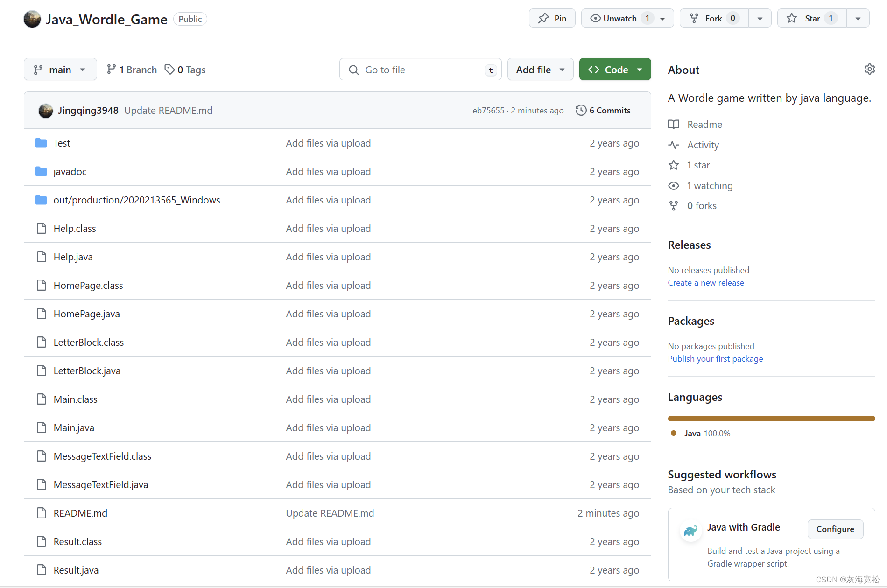Click the Readme book icon in About
The image size is (887, 588).
[674, 124]
